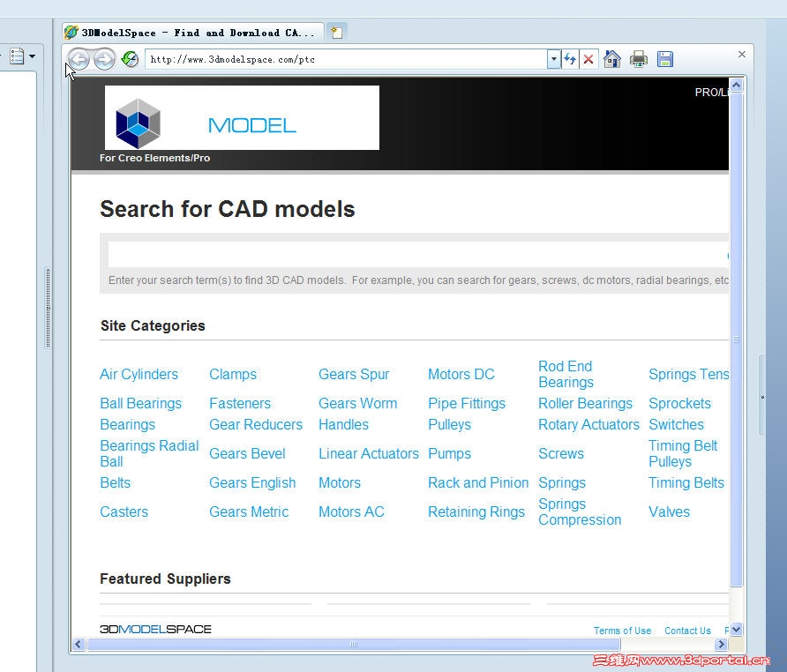Open Rotary Actuators category
Screen dimensions: 787x672
pyautogui.click(x=588, y=424)
